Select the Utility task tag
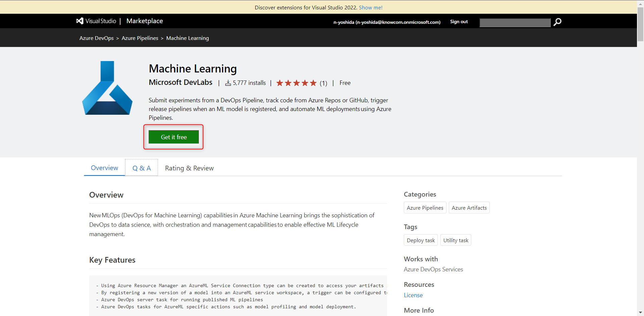 point(456,240)
